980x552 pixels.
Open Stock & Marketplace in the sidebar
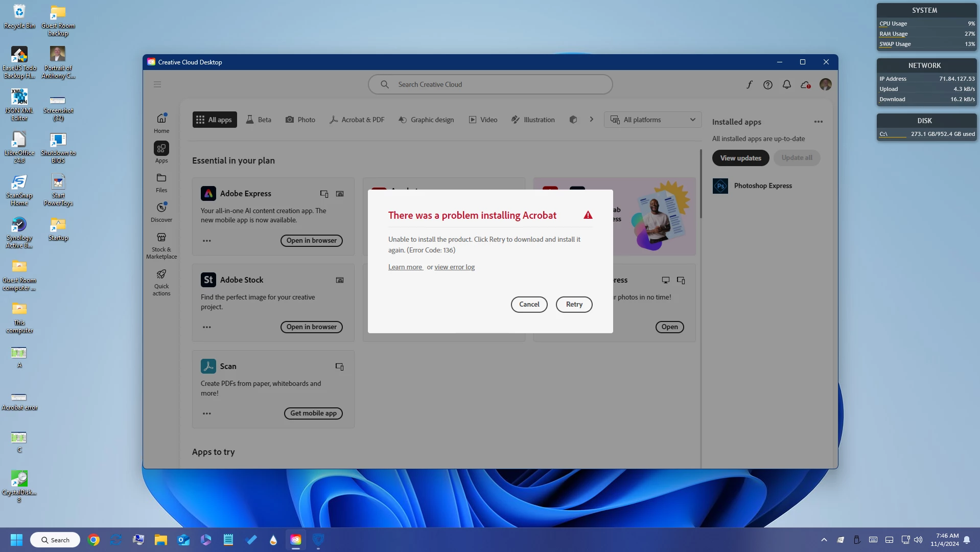161,246
